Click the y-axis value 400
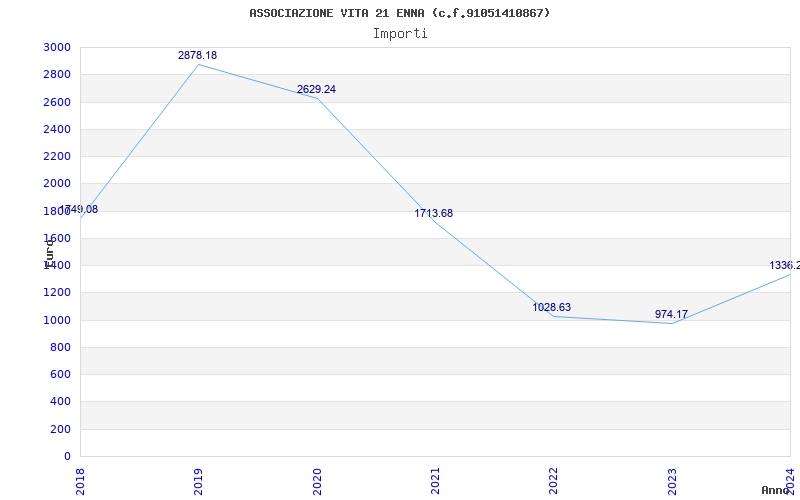 60,402
